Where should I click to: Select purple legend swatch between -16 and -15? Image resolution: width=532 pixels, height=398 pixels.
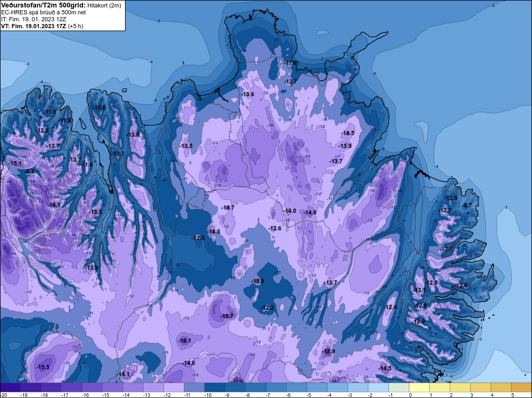point(92,387)
